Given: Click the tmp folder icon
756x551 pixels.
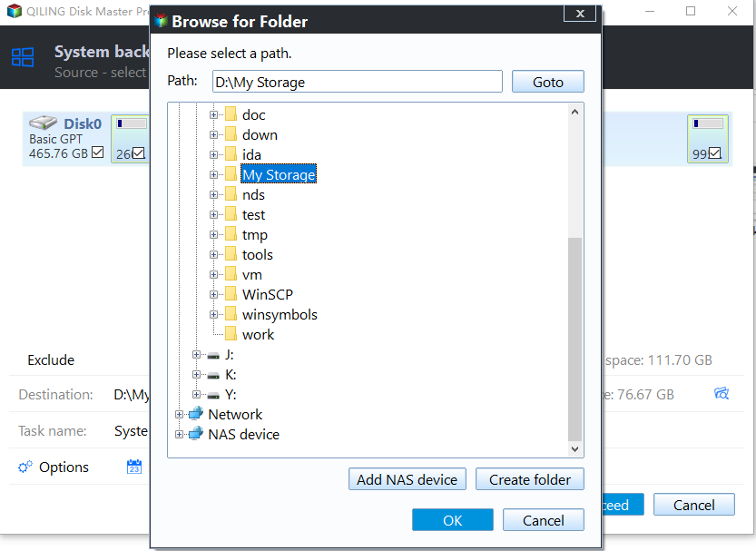Looking at the screenshot, I should [231, 235].
